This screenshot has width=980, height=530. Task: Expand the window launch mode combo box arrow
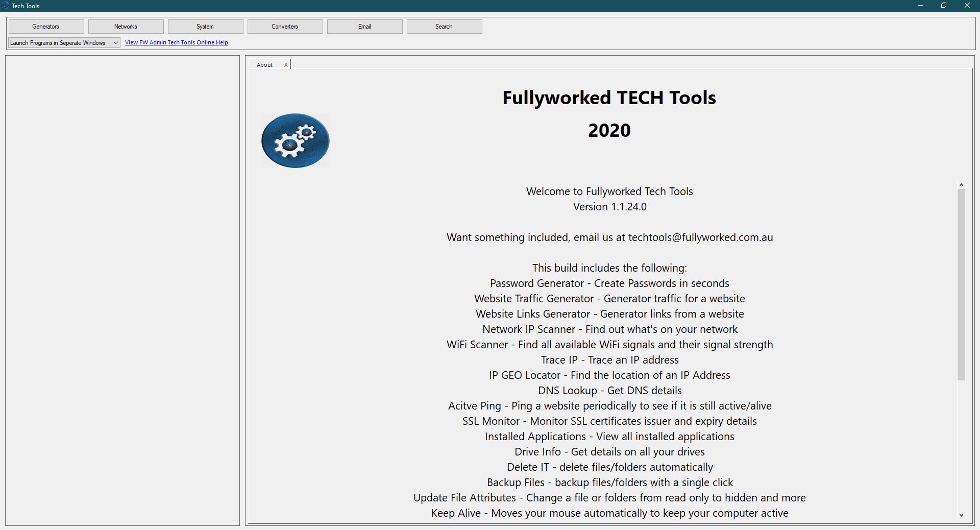click(116, 42)
